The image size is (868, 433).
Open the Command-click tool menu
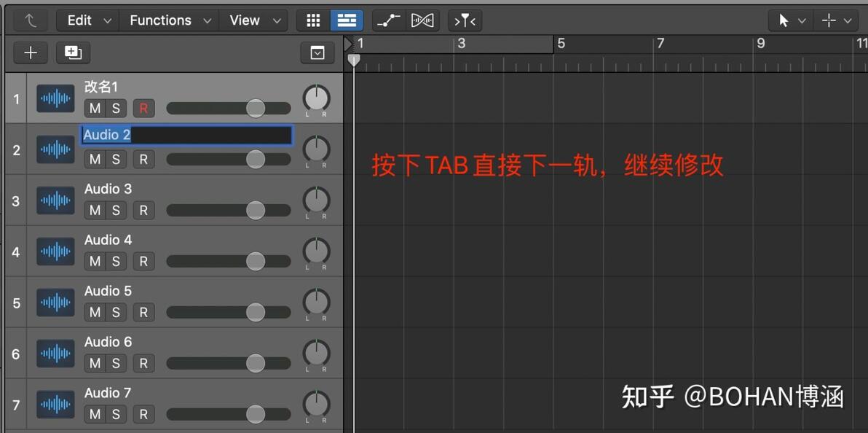[836, 20]
